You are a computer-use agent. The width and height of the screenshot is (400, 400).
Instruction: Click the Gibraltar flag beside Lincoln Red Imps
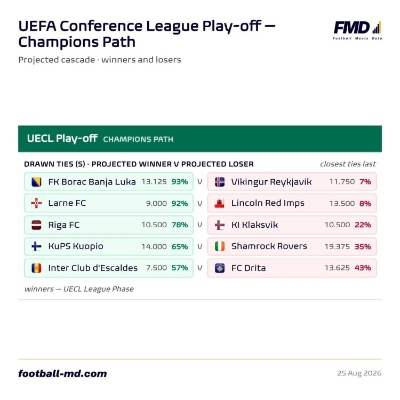(x=220, y=203)
